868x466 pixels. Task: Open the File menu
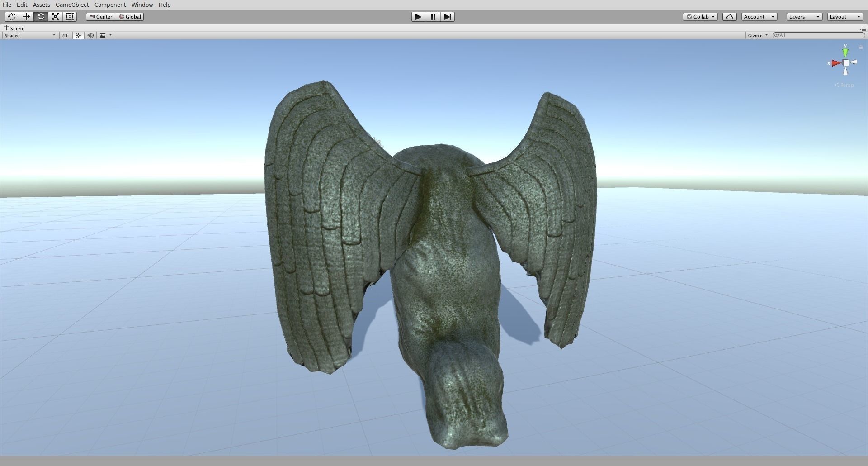point(7,5)
